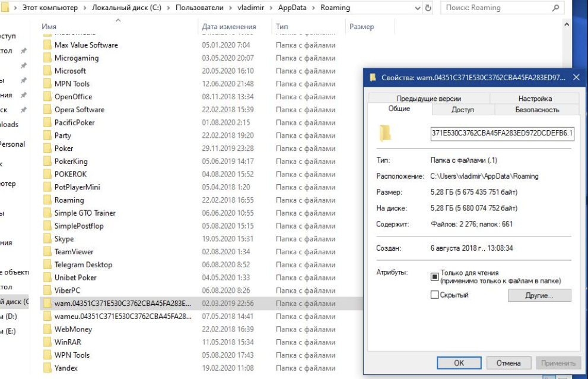Click the WinRAR folder icon
The image size is (588, 379).
tap(47, 342)
